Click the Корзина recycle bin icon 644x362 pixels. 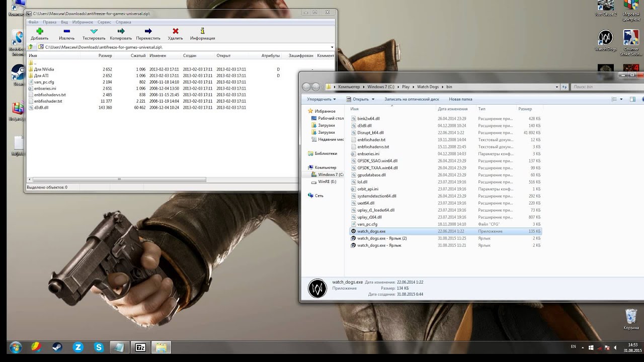(x=631, y=319)
